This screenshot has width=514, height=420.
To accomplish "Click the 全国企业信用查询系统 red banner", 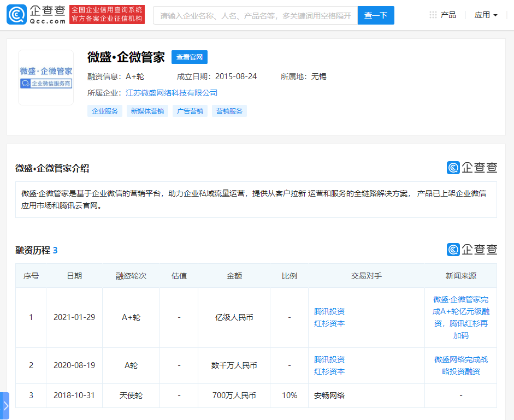I will click(x=107, y=14).
